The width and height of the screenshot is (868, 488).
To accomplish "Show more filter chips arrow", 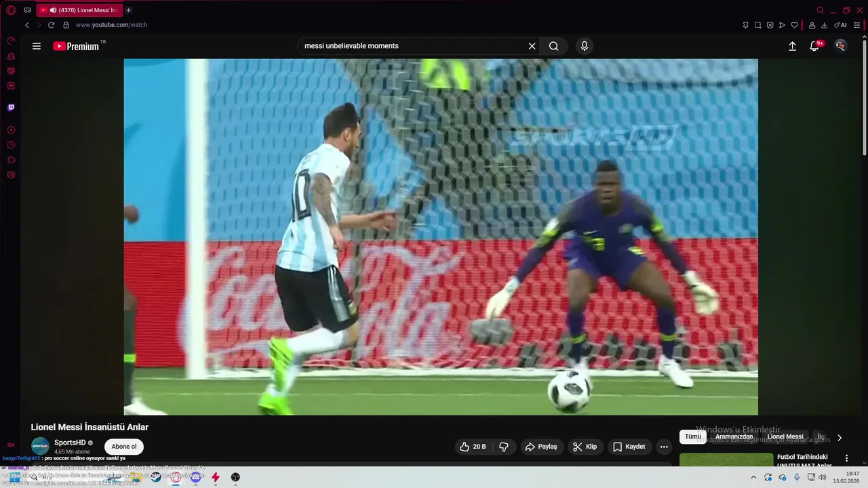I will click(x=840, y=438).
